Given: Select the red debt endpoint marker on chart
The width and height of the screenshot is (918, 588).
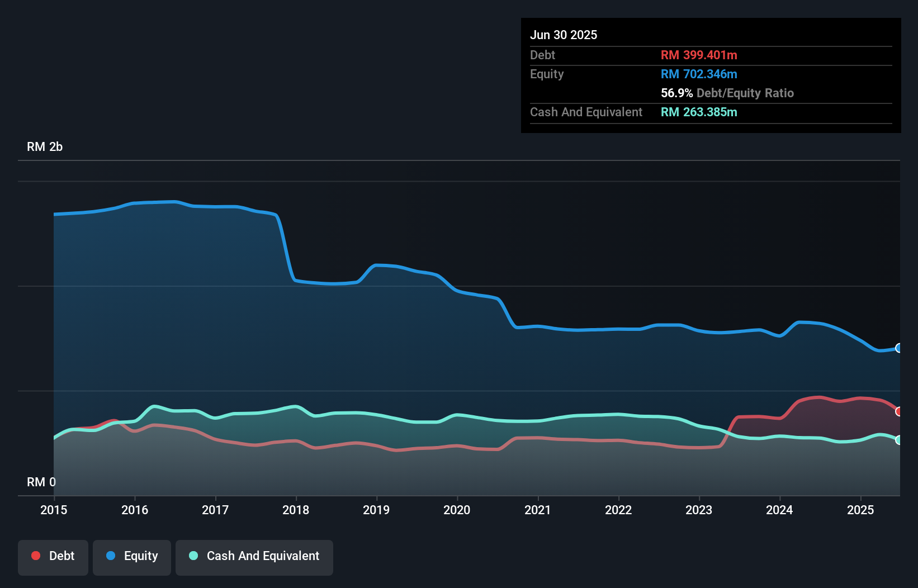Looking at the screenshot, I should click(x=898, y=411).
